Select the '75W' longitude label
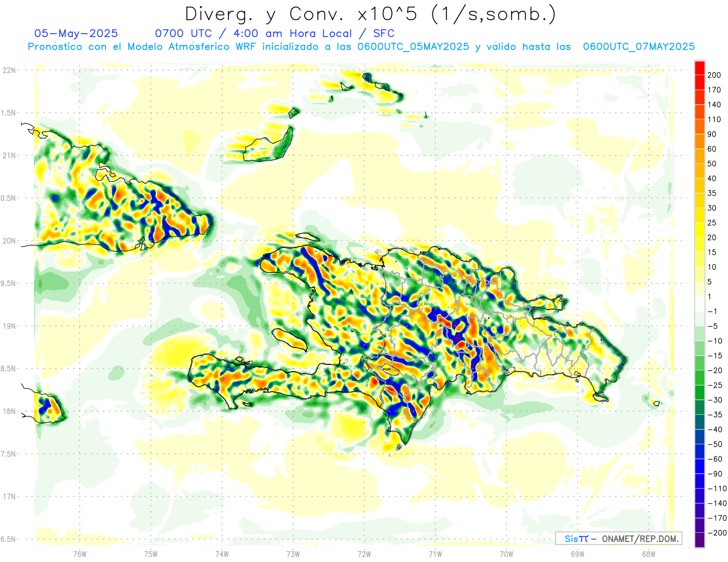 click(x=151, y=554)
